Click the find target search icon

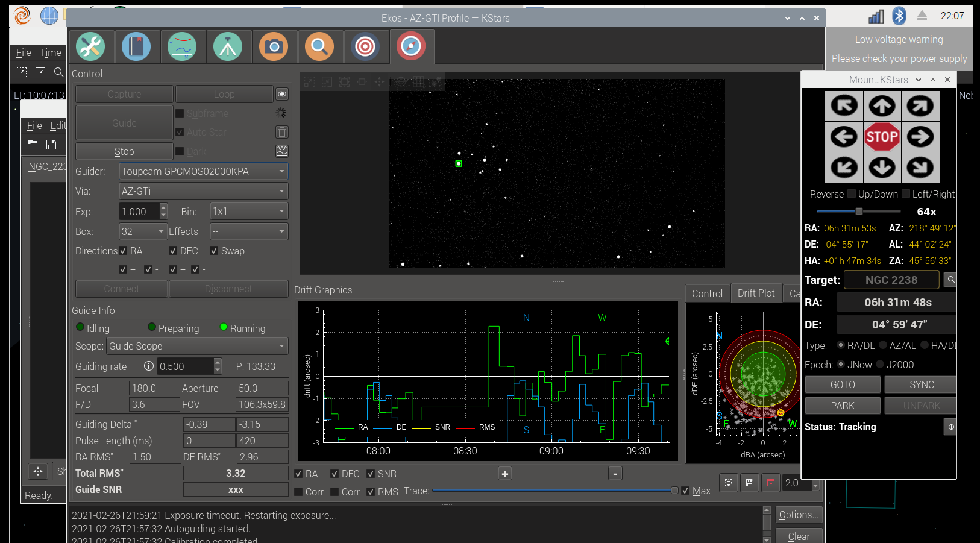click(950, 280)
